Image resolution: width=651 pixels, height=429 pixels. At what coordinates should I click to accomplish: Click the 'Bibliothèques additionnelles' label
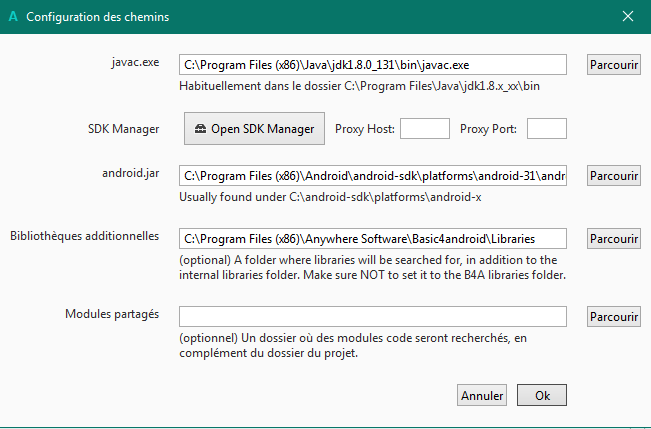click(85, 236)
